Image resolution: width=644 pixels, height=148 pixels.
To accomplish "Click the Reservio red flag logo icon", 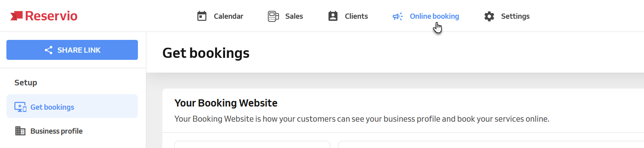I will (x=16, y=16).
